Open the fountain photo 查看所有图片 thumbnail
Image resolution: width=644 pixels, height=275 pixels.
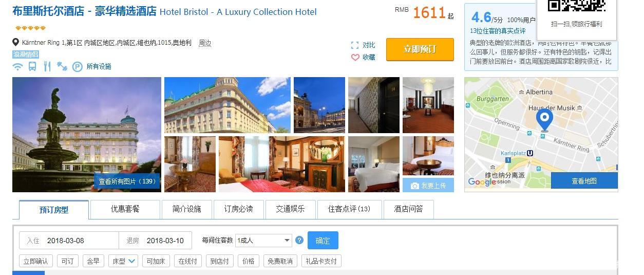pos(87,135)
